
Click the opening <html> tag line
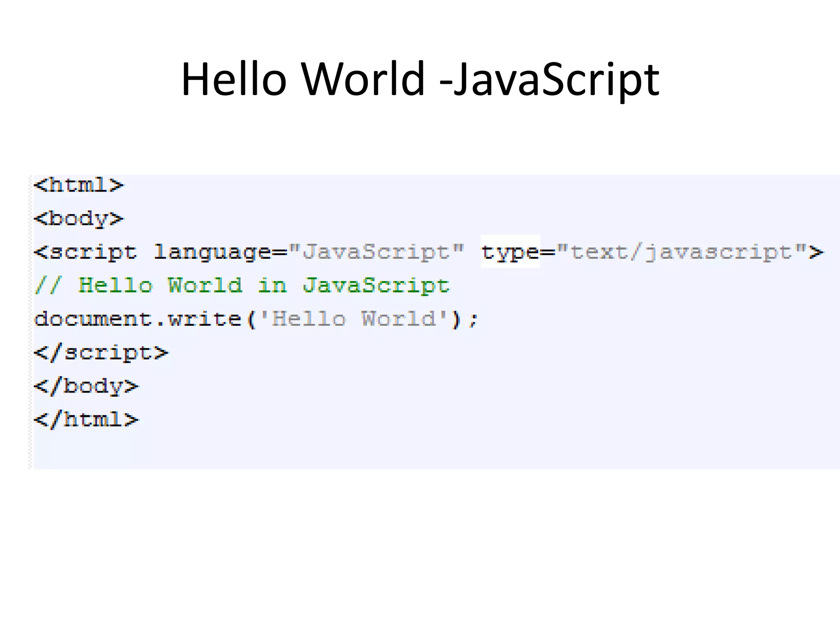79,185
